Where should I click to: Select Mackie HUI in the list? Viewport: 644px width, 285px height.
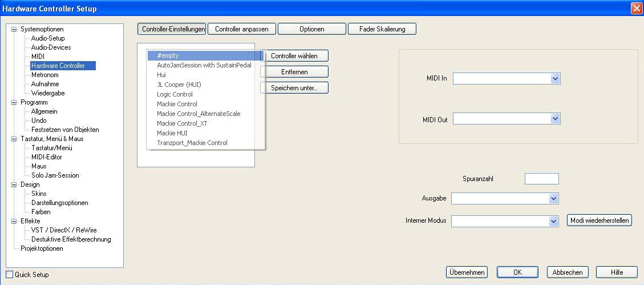(205, 133)
